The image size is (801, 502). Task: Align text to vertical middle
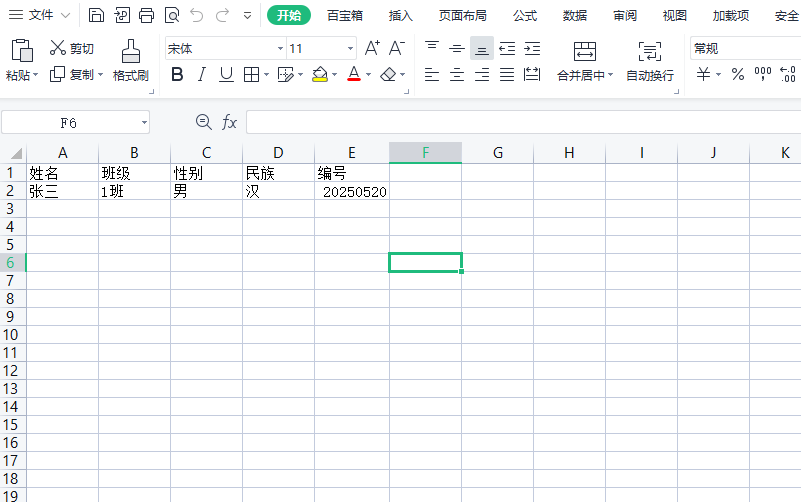457,49
